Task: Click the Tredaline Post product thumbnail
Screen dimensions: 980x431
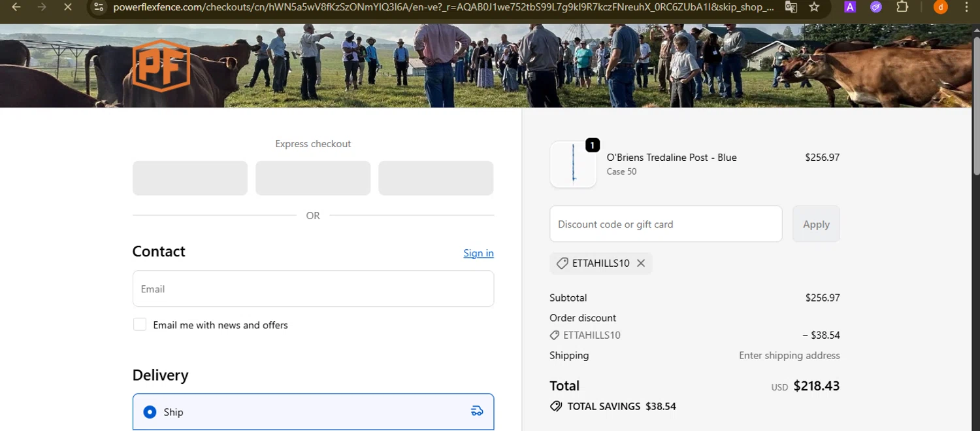Action: (x=573, y=164)
